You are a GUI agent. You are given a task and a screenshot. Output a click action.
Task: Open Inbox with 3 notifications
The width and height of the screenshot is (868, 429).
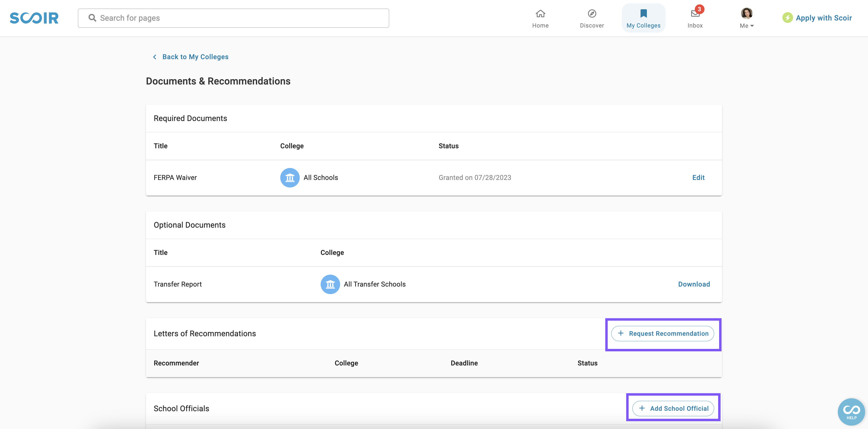(695, 14)
